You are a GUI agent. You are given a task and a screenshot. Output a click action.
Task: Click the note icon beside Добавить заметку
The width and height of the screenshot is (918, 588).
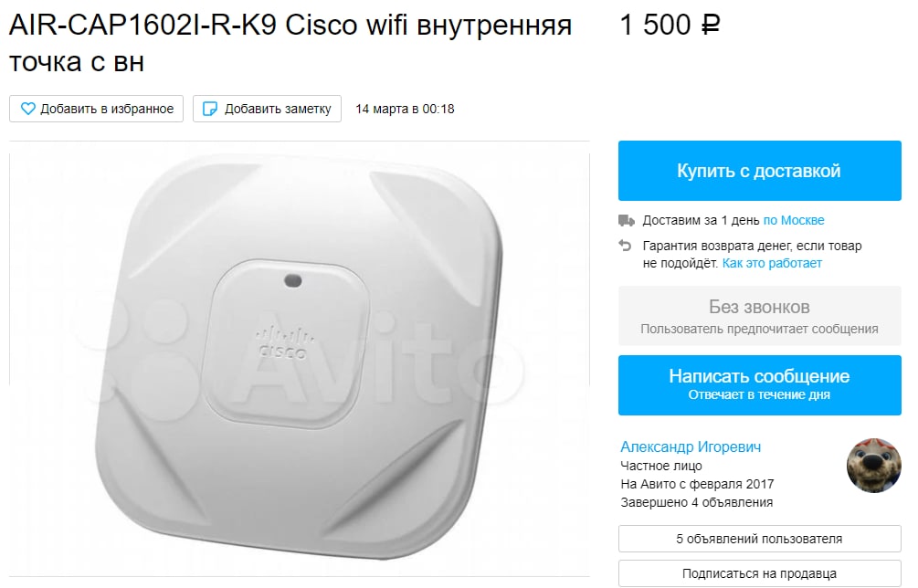(x=209, y=109)
